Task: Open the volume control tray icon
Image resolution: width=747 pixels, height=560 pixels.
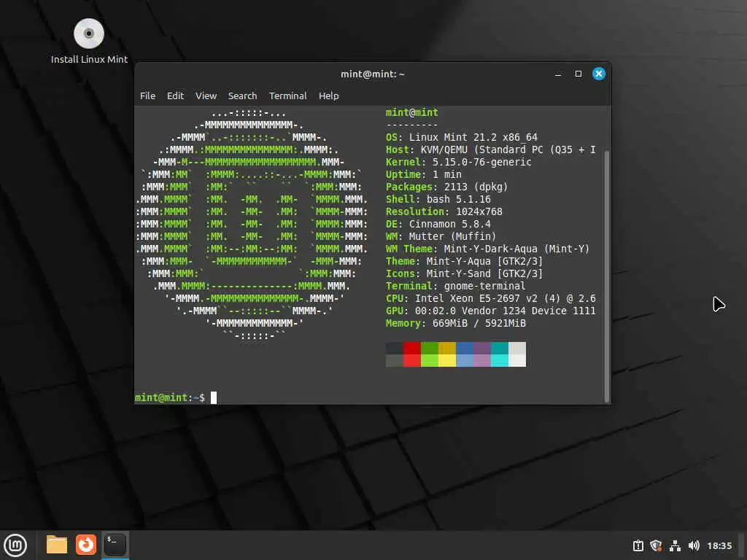Action: click(694, 545)
